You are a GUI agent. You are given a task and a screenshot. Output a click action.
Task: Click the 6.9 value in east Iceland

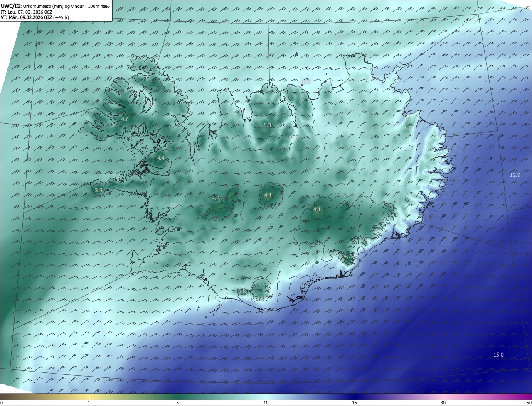[408, 129]
